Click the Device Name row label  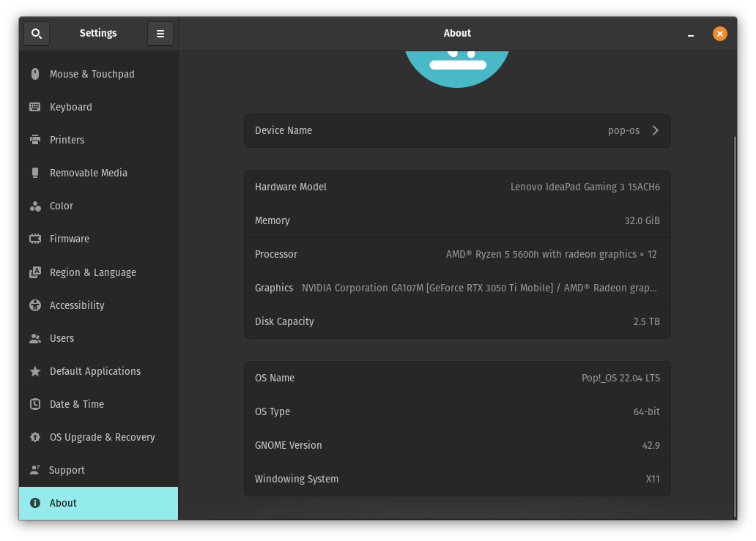[x=283, y=130]
